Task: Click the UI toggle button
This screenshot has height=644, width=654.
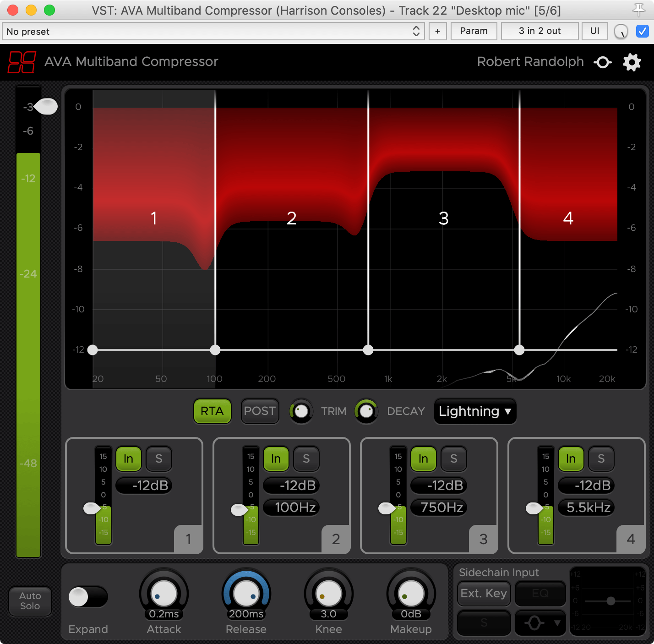Action: tap(595, 31)
